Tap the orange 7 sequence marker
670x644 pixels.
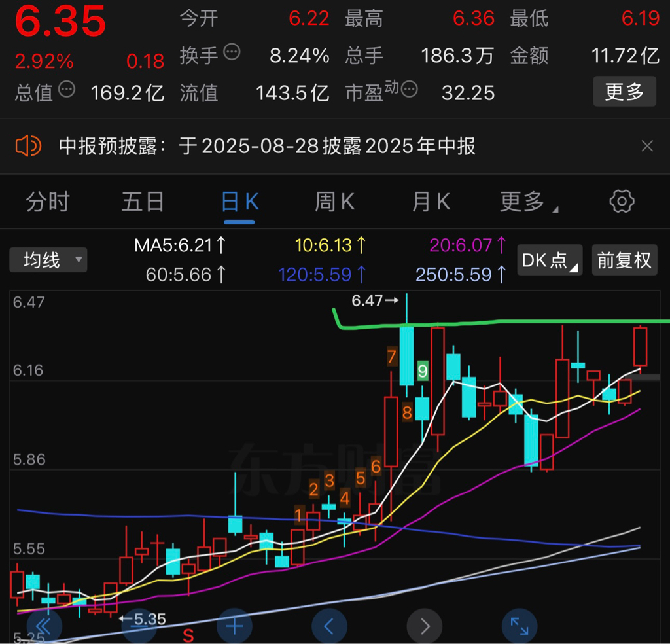coord(391,357)
